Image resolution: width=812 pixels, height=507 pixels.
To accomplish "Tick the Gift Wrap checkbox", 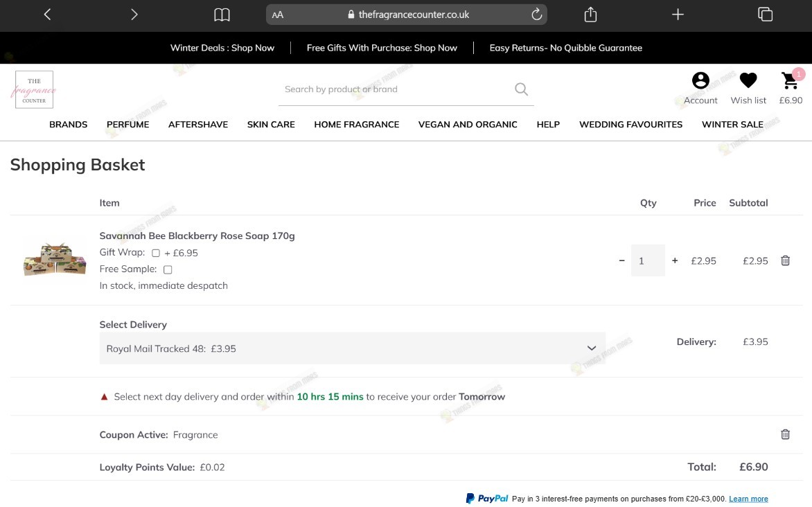I will pyautogui.click(x=156, y=254).
